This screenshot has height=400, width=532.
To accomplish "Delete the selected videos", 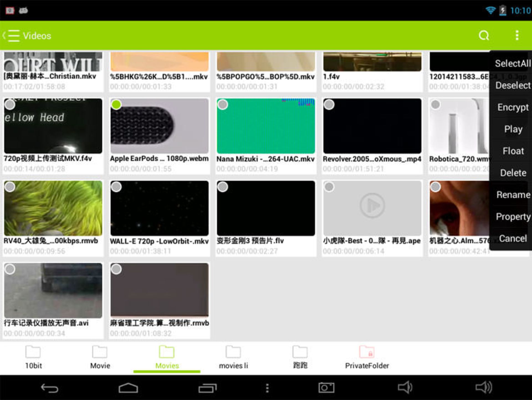I will 513,173.
